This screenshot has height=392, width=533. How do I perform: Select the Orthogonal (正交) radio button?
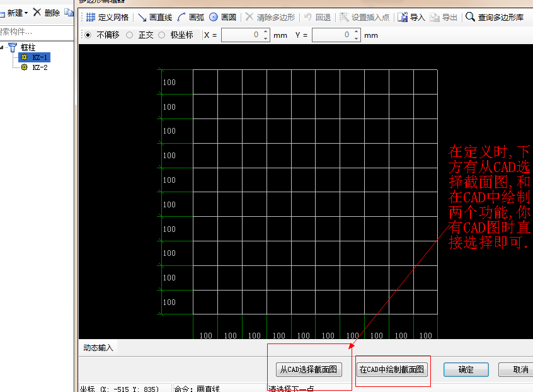(130, 35)
